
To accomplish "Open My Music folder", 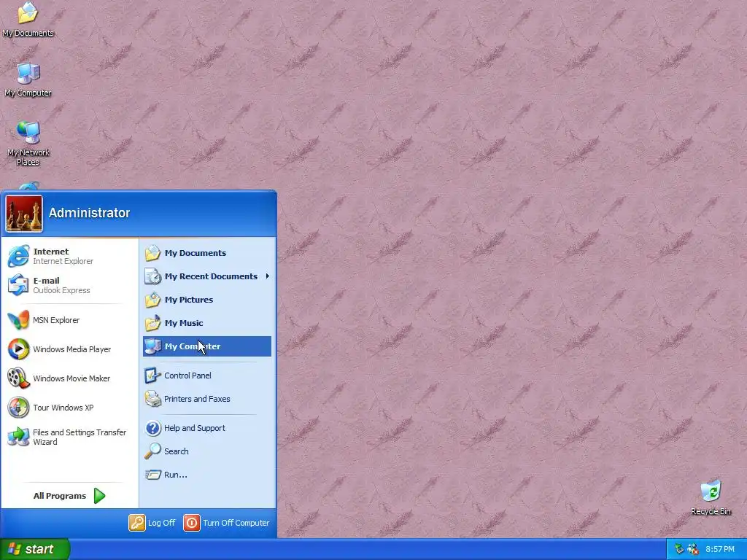I will 207,323.
